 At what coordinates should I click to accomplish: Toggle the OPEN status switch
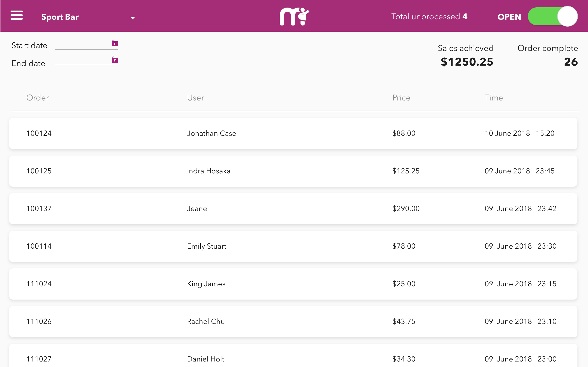point(552,16)
